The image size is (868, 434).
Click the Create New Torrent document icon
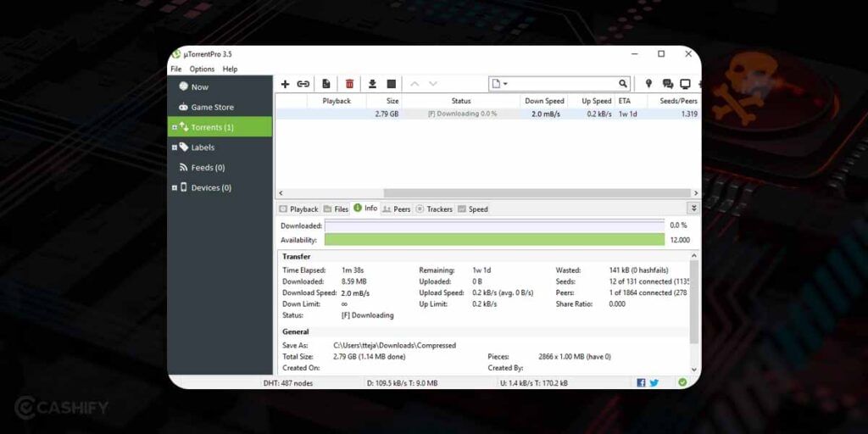(x=326, y=84)
